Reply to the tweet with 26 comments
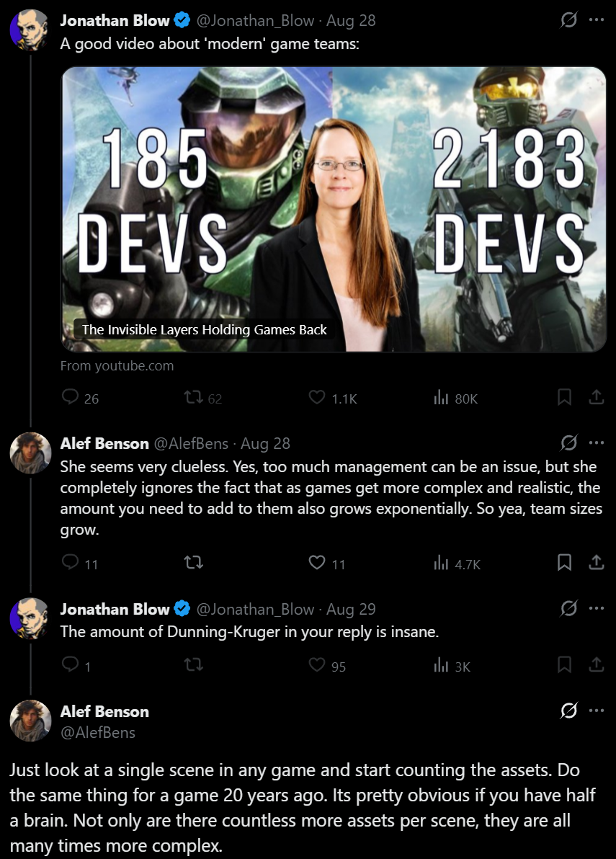This screenshot has height=859, width=616. click(x=70, y=397)
